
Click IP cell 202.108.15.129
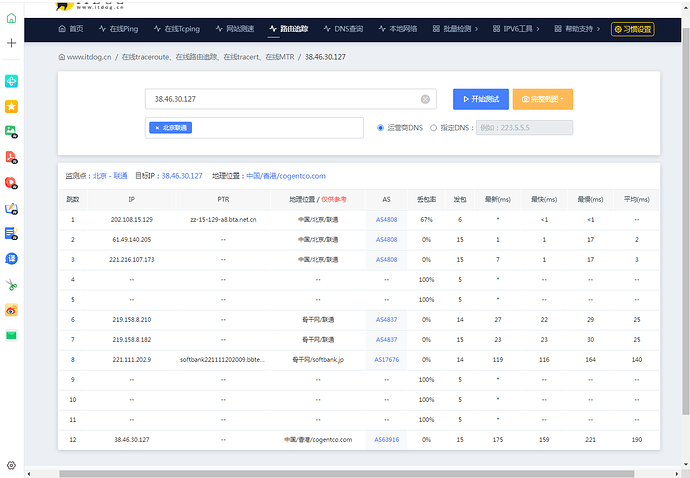tap(132, 220)
